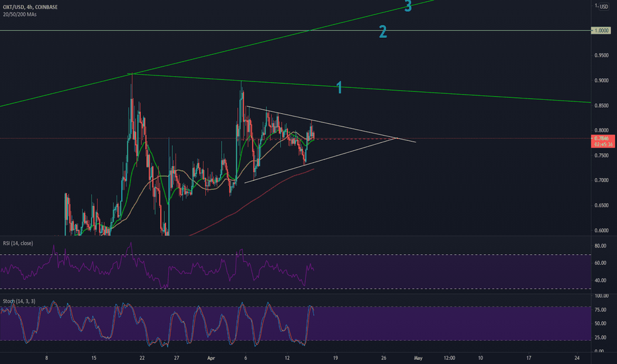Select the 20/50/200 MAs indicator label
This screenshot has height=364, width=617.
pyautogui.click(x=20, y=15)
